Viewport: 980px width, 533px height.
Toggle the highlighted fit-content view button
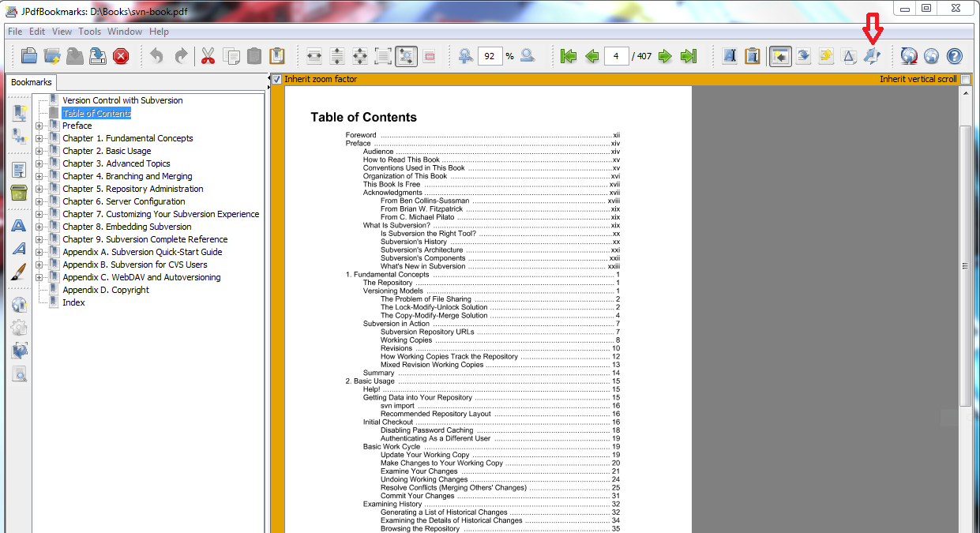pyautogui.click(x=406, y=56)
